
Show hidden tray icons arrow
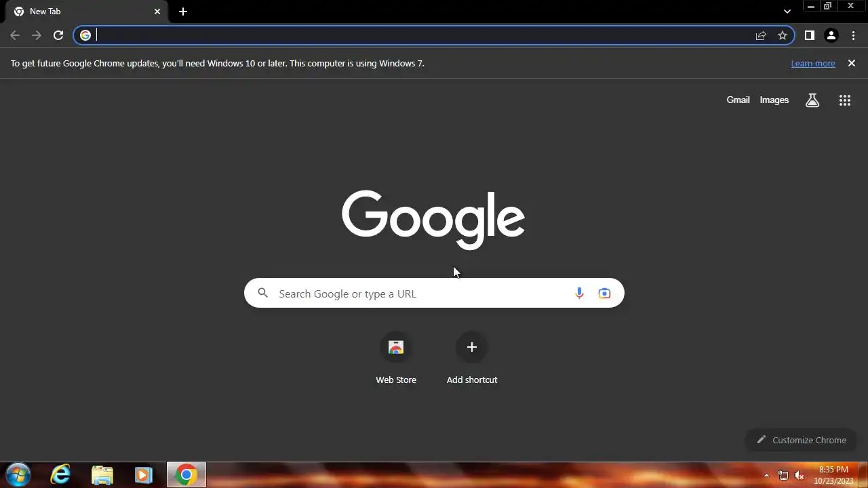(766, 475)
